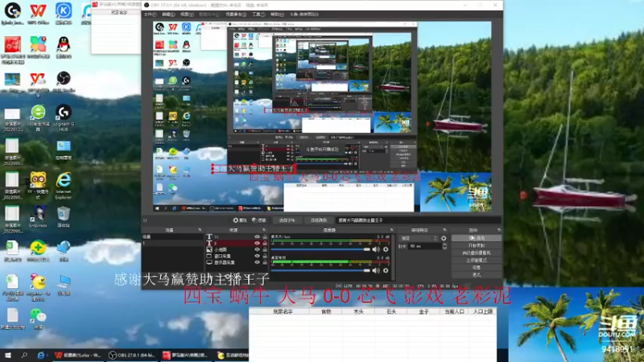
Task: Hide text source 11 with its eye icon
Action: click(x=257, y=237)
